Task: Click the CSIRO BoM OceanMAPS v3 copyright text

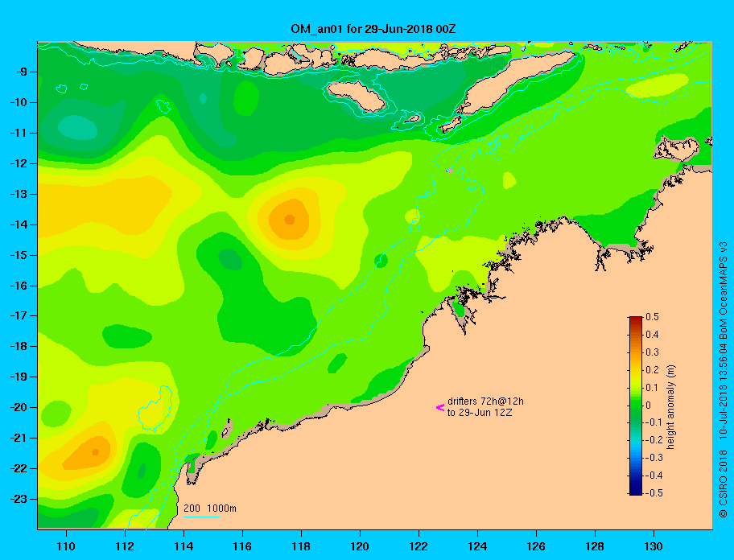Action: (724, 380)
